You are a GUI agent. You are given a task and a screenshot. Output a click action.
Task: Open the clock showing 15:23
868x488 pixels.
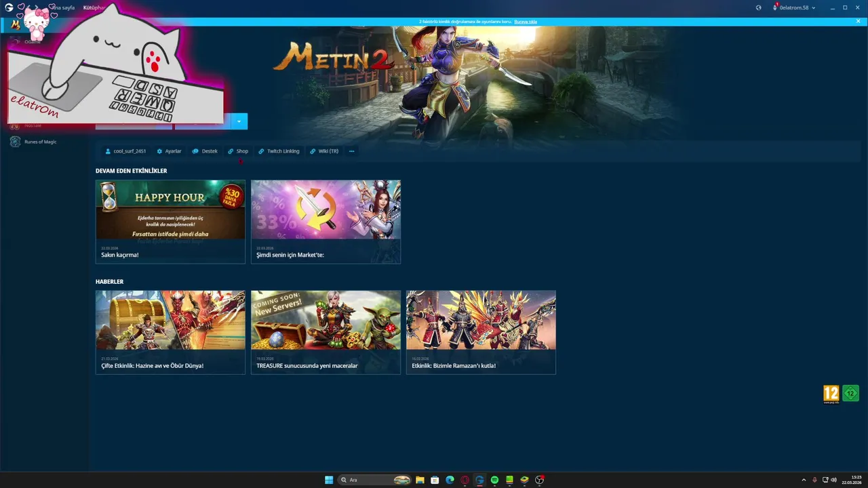coord(852,480)
